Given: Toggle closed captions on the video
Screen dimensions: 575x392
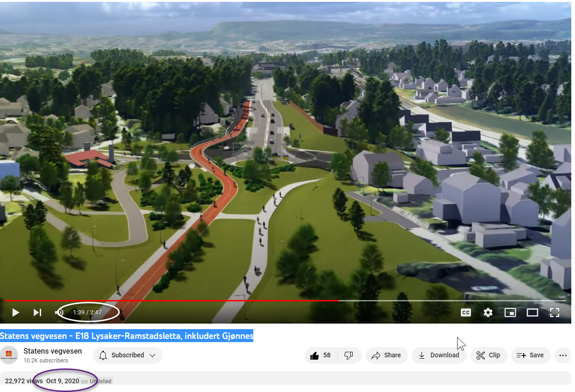Looking at the screenshot, I should pos(466,312).
